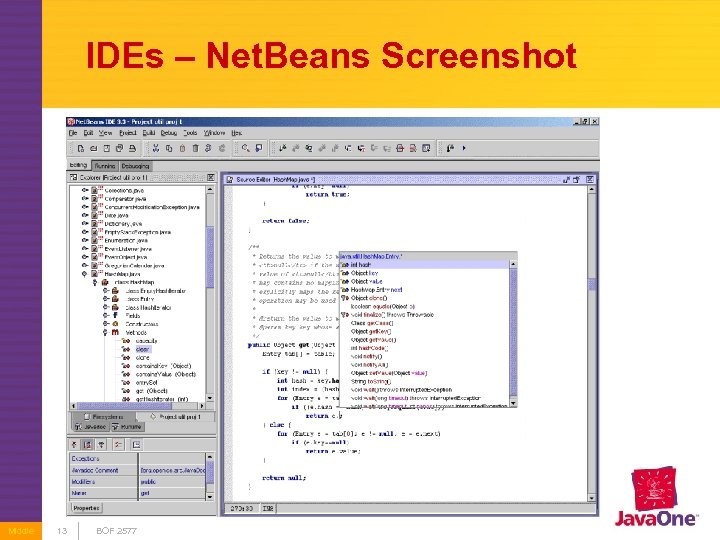Click the completion popup scrollbar down arrow
Screen dimensions: 720x540
[513, 403]
